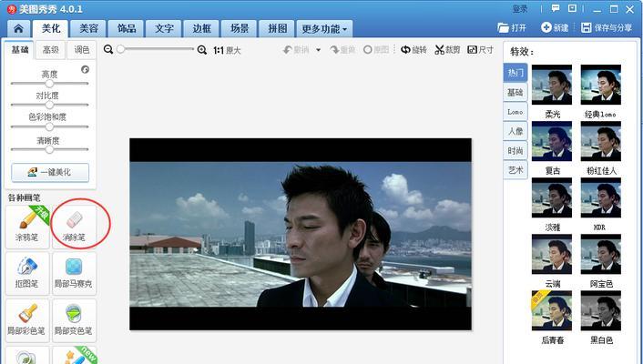The image size is (643, 364).
Task: Click the feedback chat bubble icon
Action: pos(556,8)
